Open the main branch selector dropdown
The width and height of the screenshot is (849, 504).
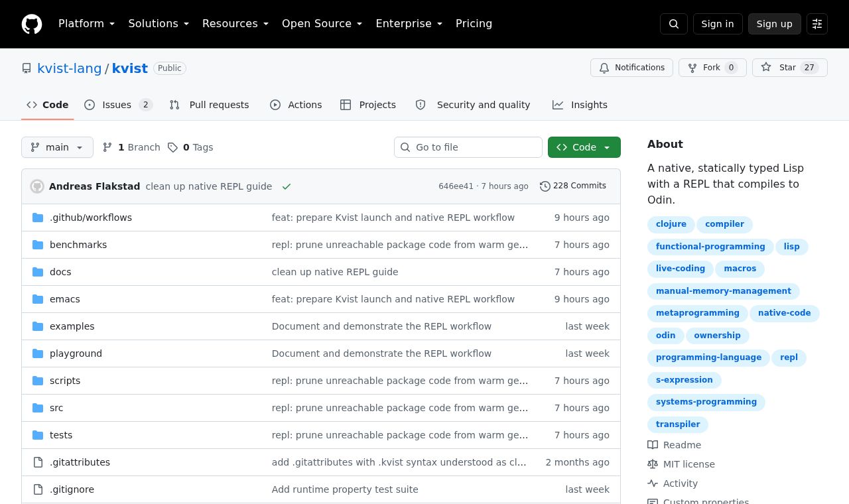coord(57,147)
